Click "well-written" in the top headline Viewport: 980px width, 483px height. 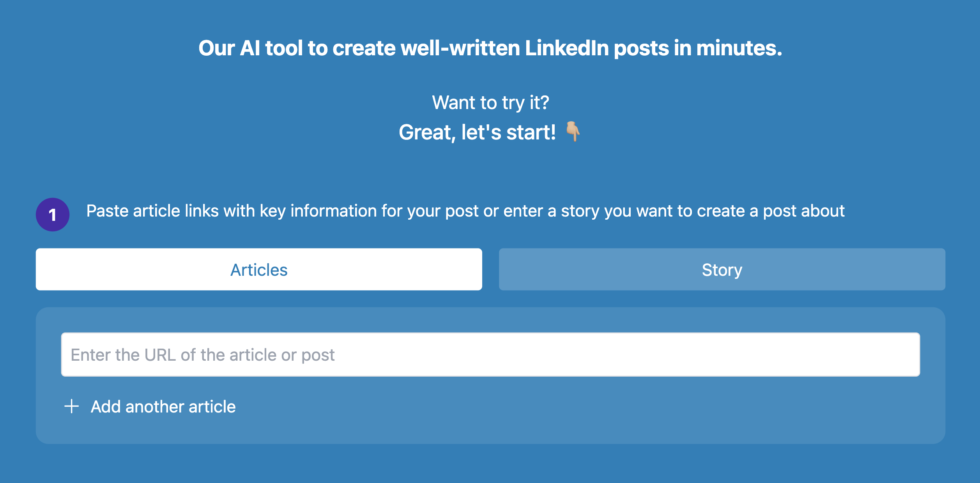(x=460, y=48)
